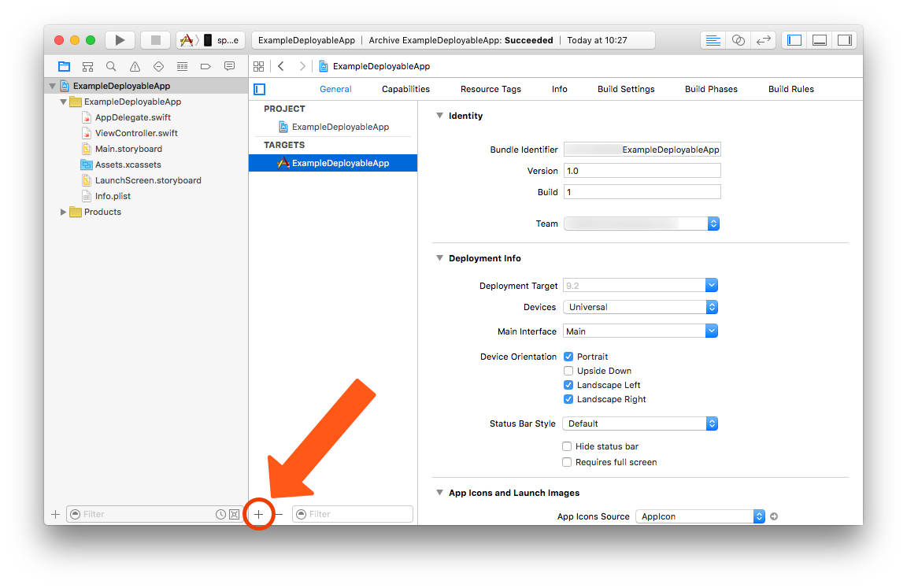
Task: Collapse App Icons and Launch Images section
Action: [x=439, y=493]
